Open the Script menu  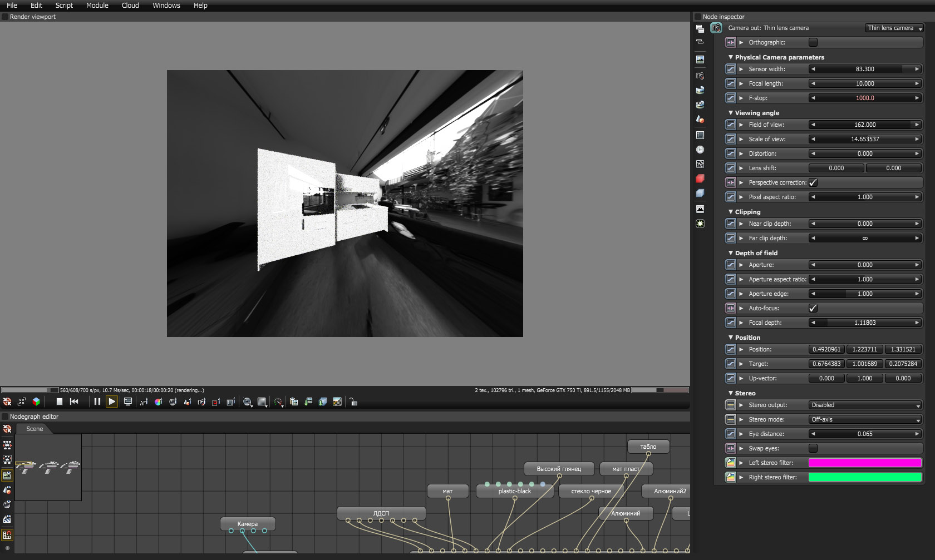[x=64, y=5]
